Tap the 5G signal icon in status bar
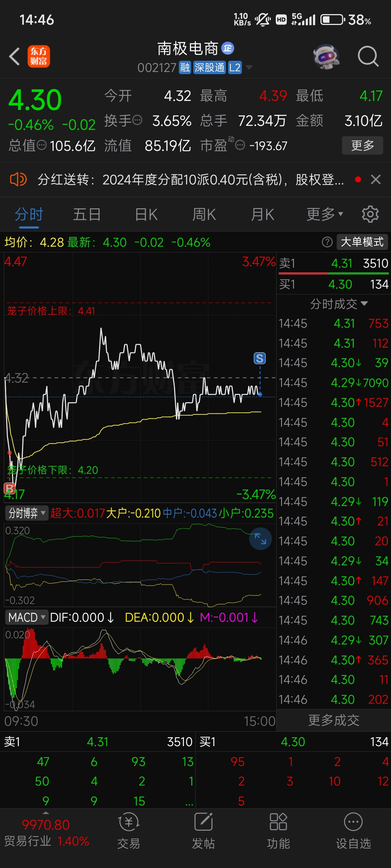 (303, 20)
